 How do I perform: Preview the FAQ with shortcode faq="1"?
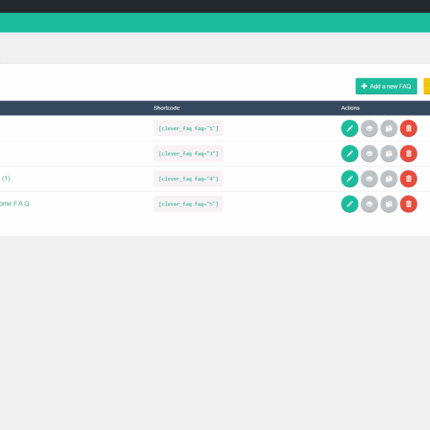tap(369, 128)
